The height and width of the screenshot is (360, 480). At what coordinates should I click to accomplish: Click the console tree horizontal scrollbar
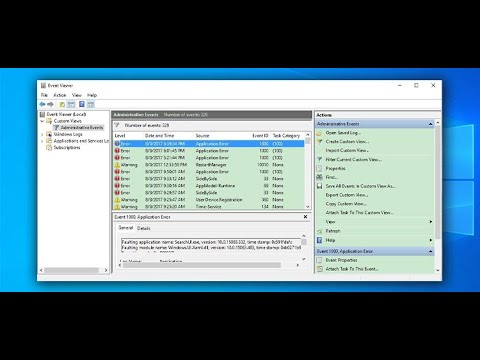point(72,270)
